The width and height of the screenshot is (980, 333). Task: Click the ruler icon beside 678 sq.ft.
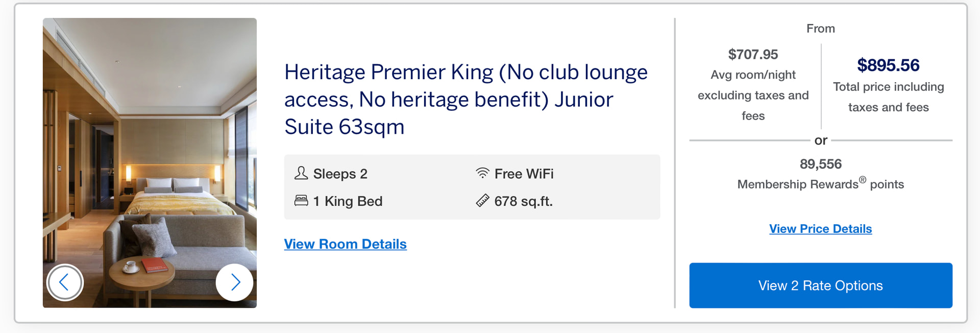coord(482,201)
